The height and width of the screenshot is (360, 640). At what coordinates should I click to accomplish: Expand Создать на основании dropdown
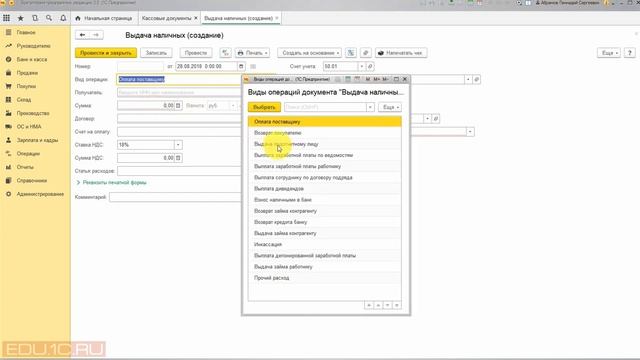point(309,53)
